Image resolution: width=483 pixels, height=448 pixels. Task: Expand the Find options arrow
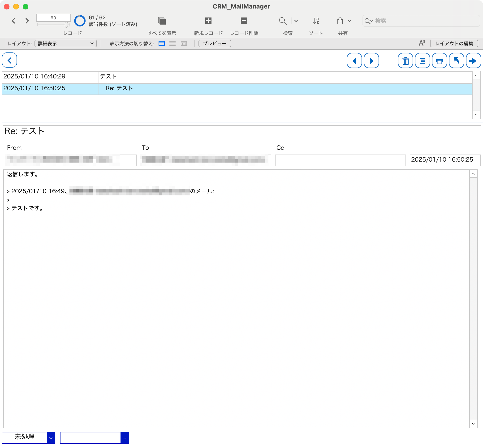[x=296, y=21]
